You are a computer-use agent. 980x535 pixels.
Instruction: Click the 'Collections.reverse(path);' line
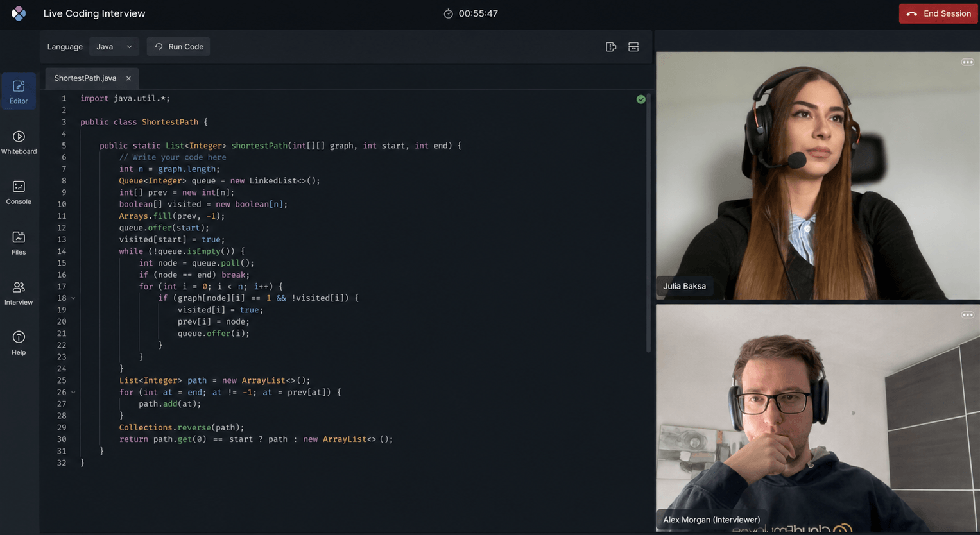pos(182,428)
